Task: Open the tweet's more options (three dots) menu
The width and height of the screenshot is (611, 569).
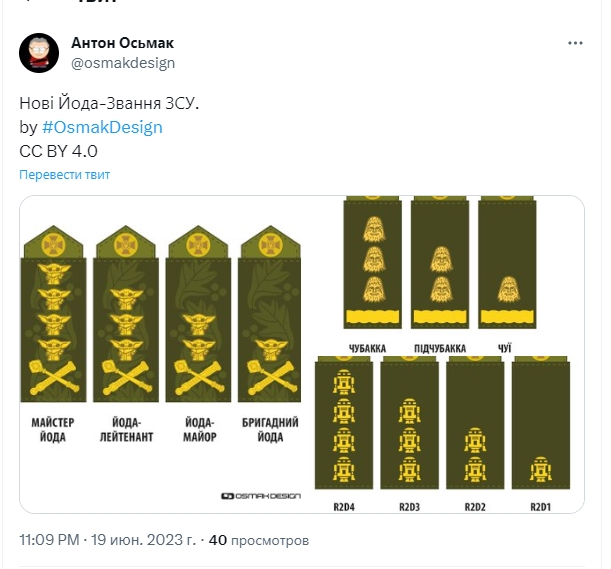Action: (x=575, y=43)
